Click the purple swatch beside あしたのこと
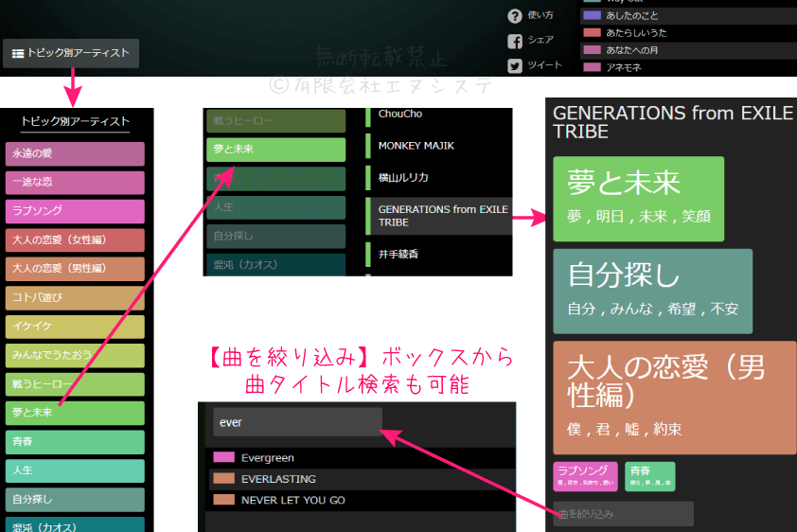Viewport: 797px width, 532px height. pyautogui.click(x=593, y=15)
